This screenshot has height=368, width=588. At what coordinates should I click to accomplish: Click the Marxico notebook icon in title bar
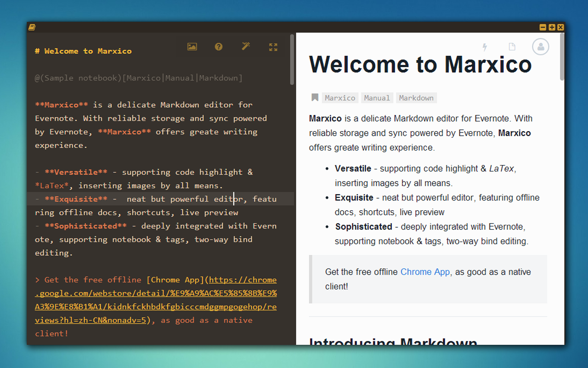point(32,27)
